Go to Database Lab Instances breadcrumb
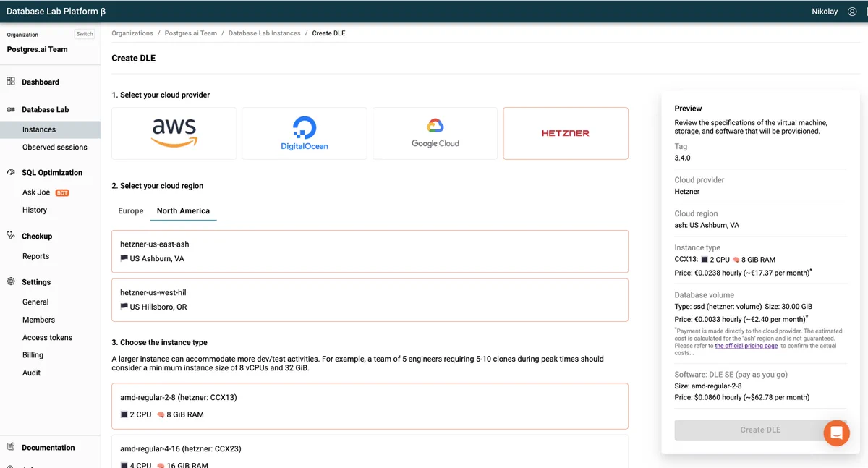 click(x=265, y=33)
